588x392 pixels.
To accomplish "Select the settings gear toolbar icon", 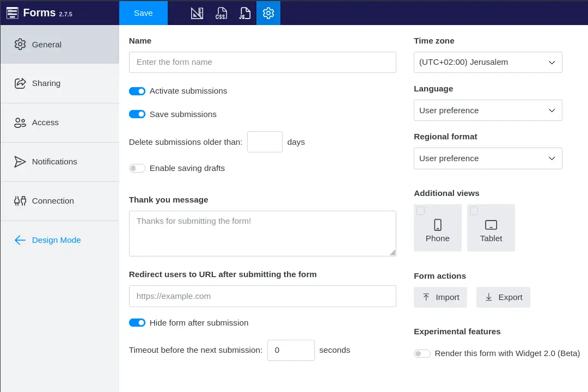I will point(268,13).
